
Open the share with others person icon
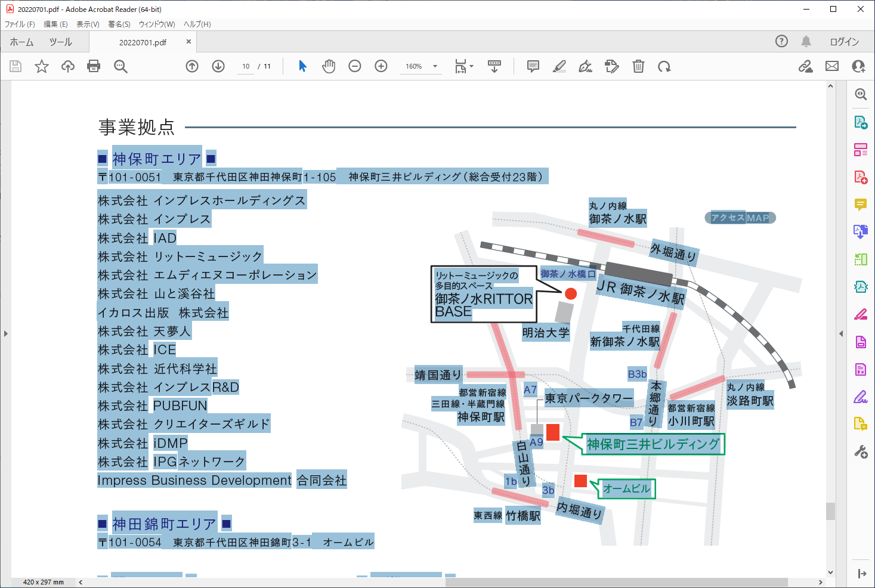coord(858,66)
